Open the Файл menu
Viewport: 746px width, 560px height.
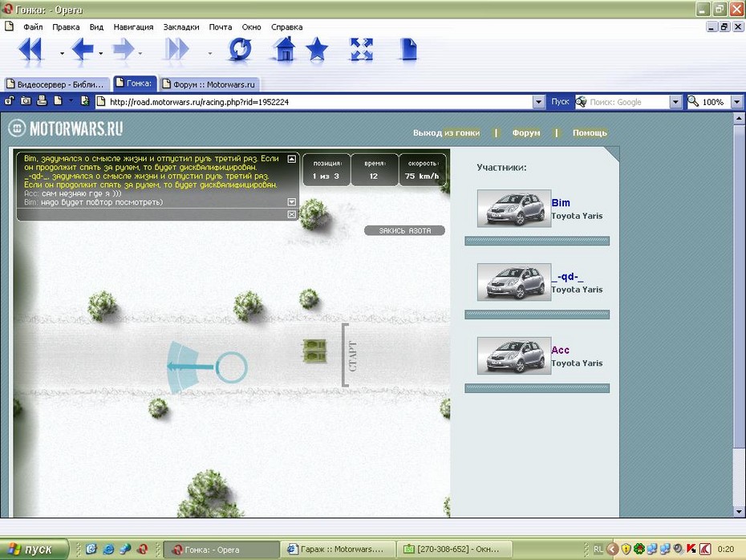point(34,27)
